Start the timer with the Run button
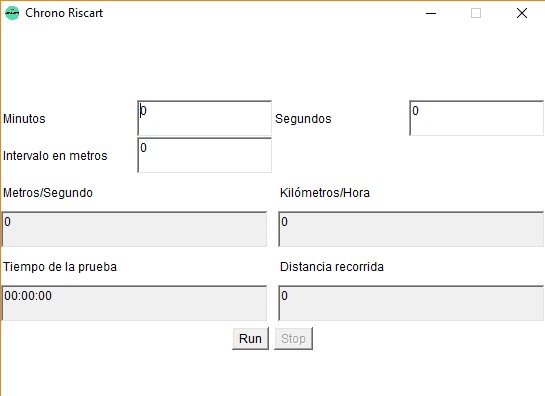This screenshot has height=396, width=545. 250,338
